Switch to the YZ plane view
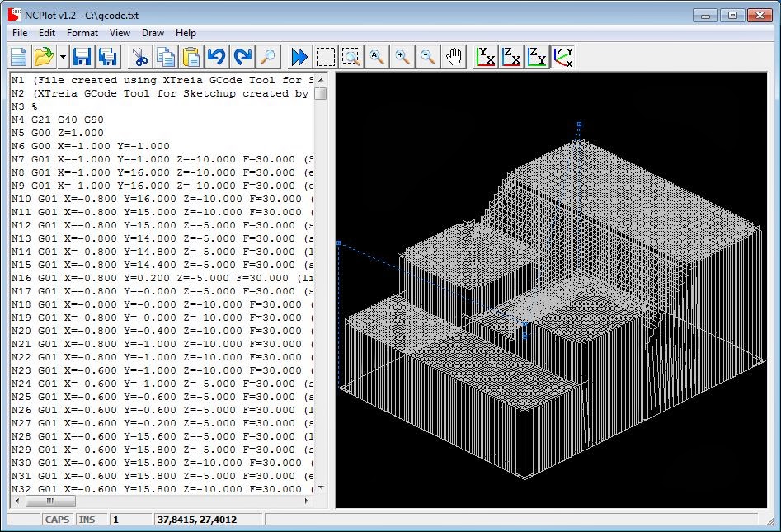781x532 pixels. pos(536,56)
